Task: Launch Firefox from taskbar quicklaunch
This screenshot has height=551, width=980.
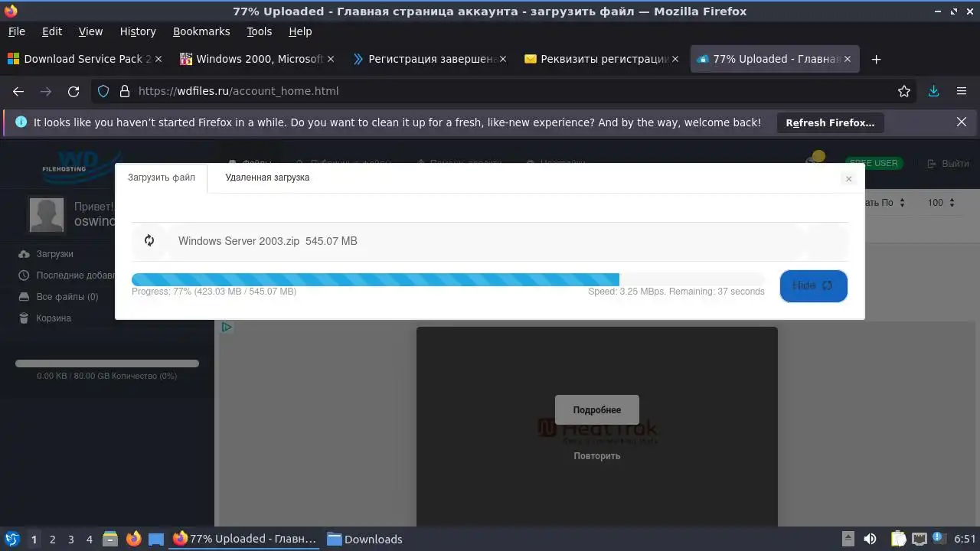Action: pos(133,539)
